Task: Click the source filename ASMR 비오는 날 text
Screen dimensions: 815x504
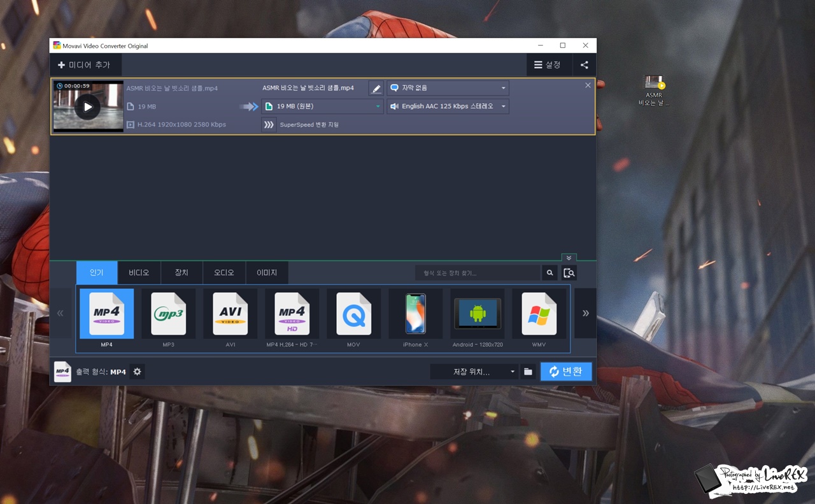Action: tap(172, 88)
